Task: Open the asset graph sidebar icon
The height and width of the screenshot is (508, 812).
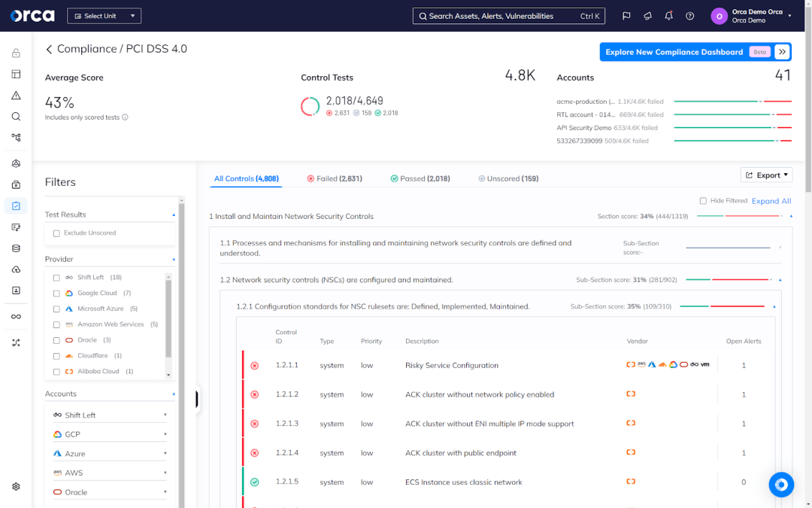Action: (16, 138)
